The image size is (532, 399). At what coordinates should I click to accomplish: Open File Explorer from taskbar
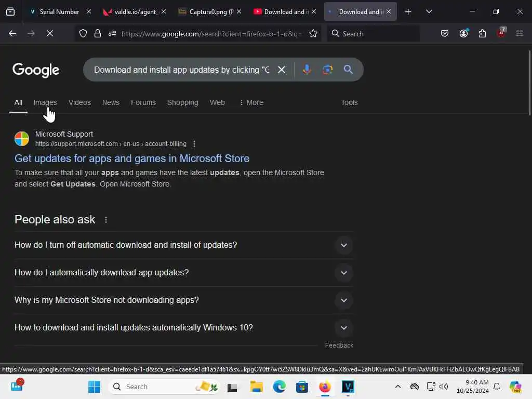(x=257, y=387)
